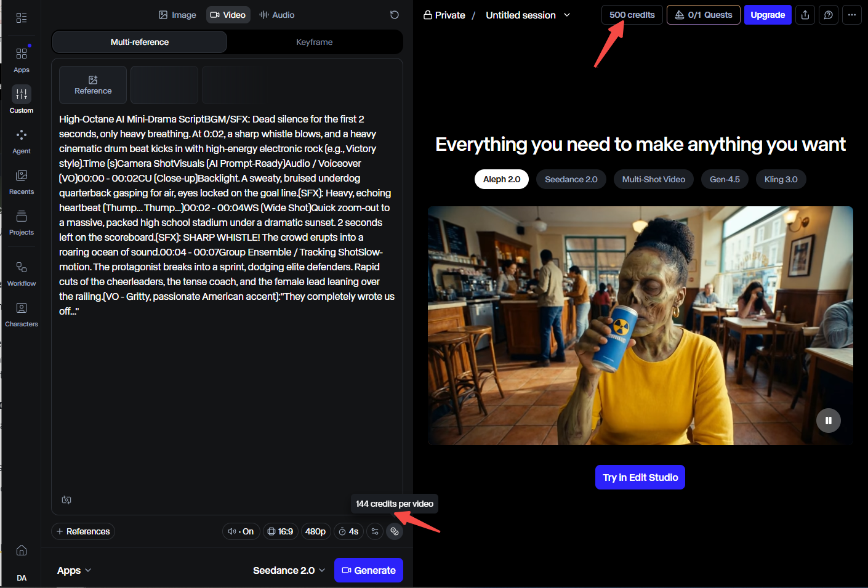Open the sidebar menu icon at top left
Viewport: 868px width, 588px height.
(22, 18)
